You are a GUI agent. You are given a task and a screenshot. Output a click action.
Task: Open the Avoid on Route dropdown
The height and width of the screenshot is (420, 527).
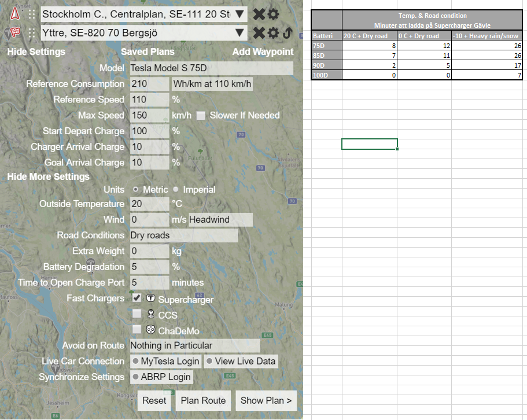coord(195,346)
